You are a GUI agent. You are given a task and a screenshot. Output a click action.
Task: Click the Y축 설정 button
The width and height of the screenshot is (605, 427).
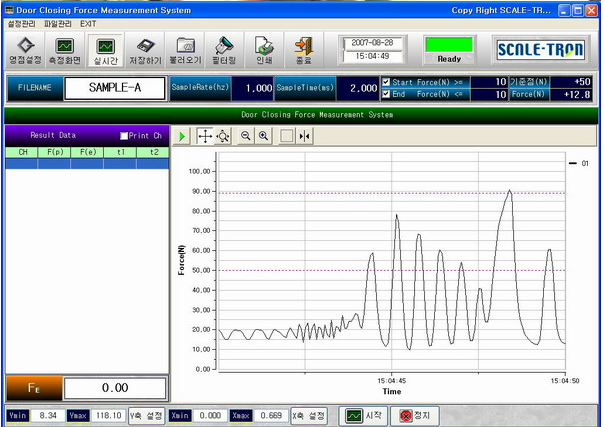(146, 416)
